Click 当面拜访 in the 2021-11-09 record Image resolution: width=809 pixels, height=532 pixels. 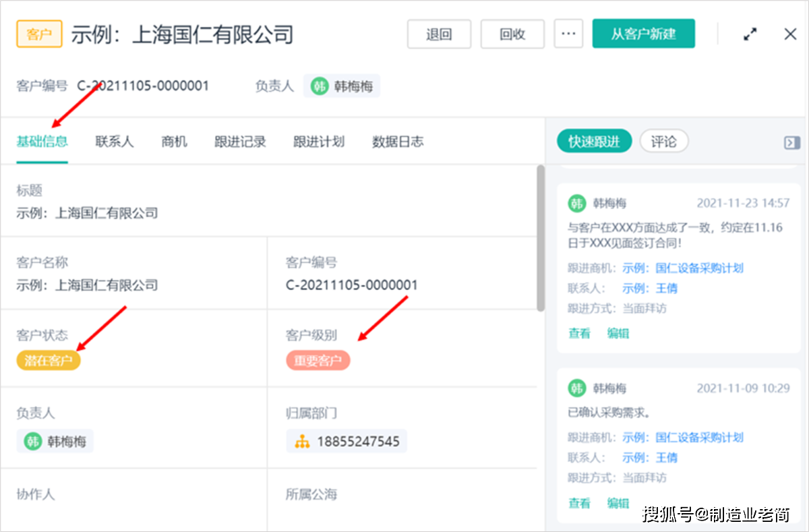coord(645,478)
